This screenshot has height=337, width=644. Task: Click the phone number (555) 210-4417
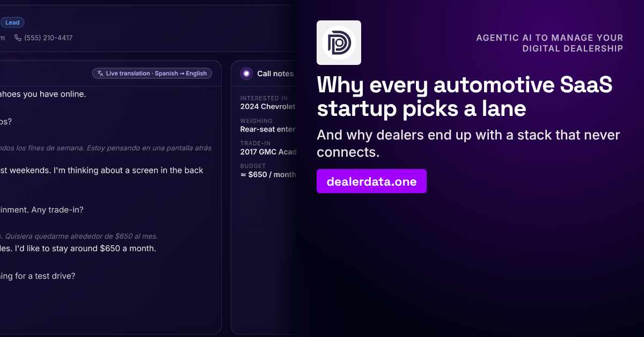coord(48,38)
